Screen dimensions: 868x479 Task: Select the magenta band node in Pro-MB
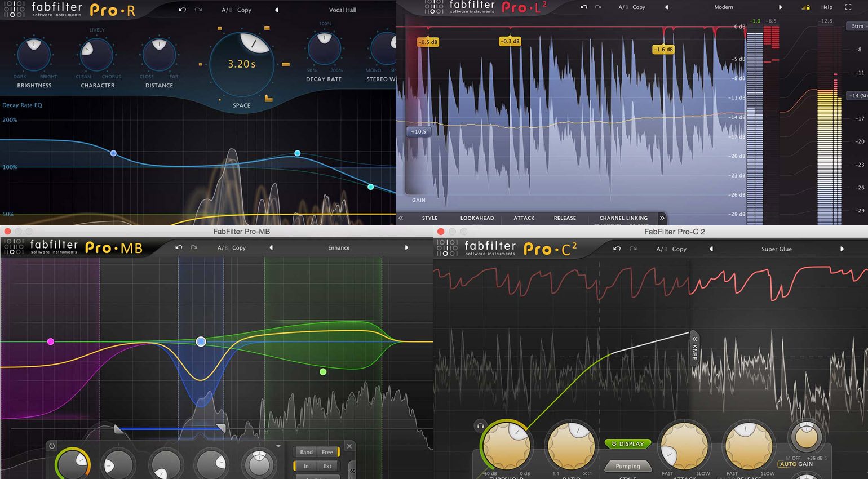[51, 341]
